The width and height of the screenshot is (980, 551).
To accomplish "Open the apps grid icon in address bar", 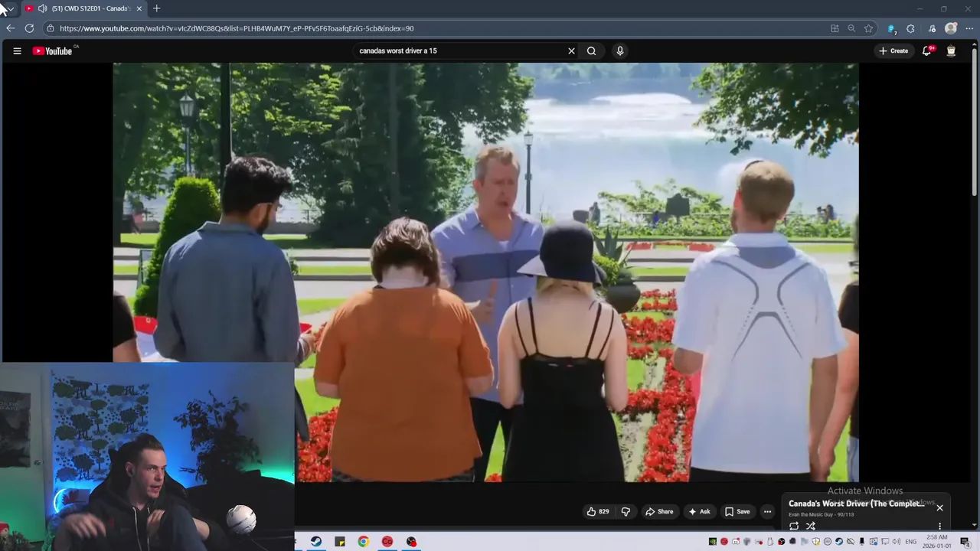I will (835, 28).
